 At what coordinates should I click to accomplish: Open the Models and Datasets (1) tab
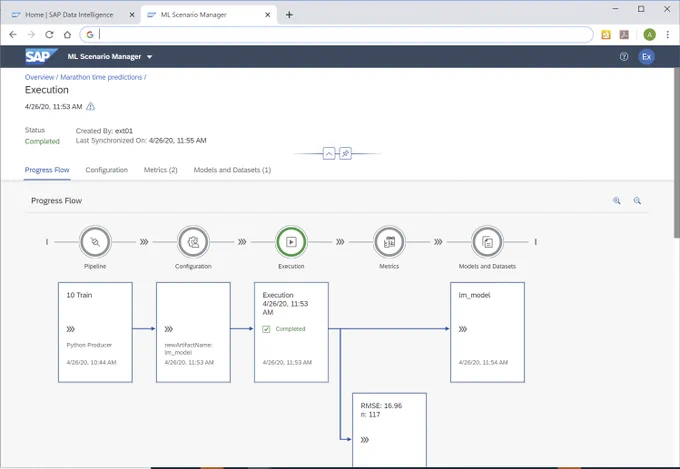(232, 170)
